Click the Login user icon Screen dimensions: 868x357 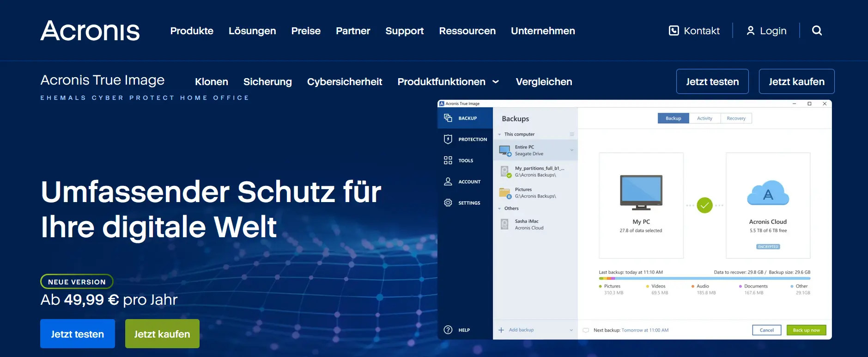[x=751, y=31]
